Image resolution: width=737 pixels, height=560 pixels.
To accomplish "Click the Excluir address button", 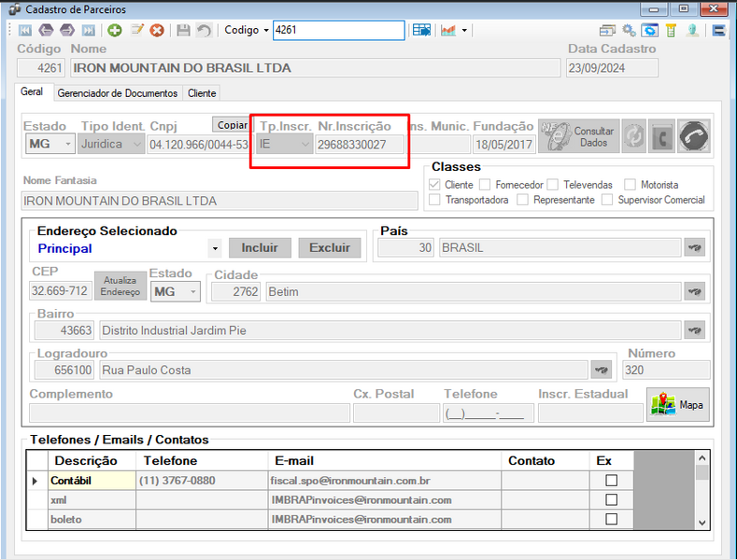I will 330,247.
